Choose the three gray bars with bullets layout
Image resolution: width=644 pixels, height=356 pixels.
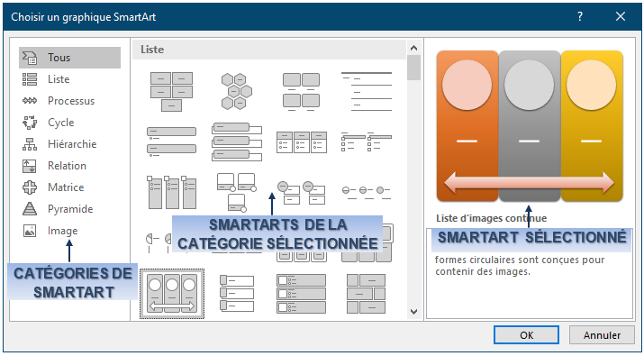coord(302,294)
